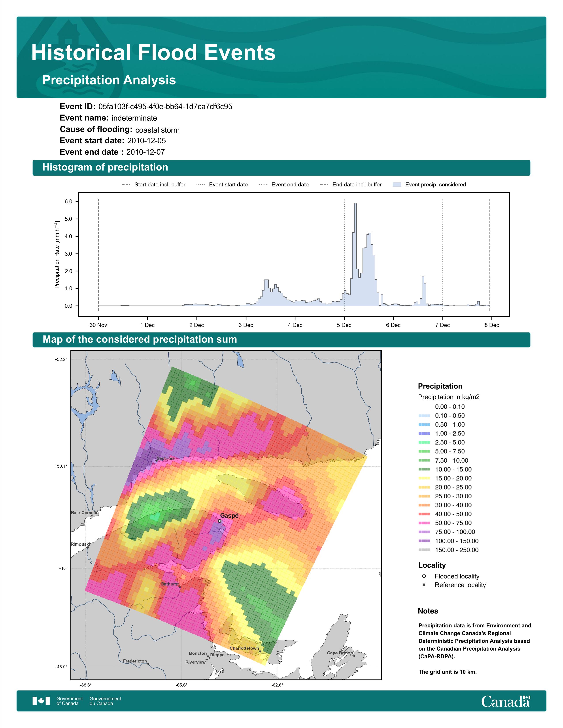This screenshot has width=563, height=728.
Task: Click the Fredericton map label
Action: point(135,661)
